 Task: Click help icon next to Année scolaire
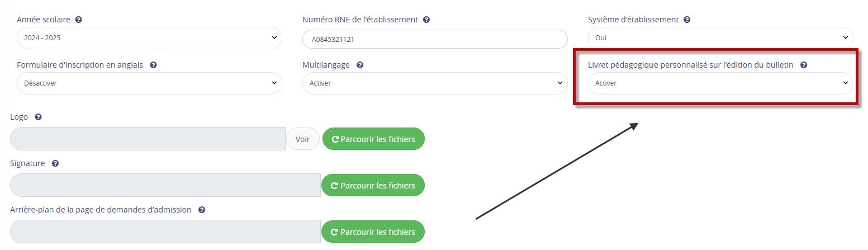point(79,20)
